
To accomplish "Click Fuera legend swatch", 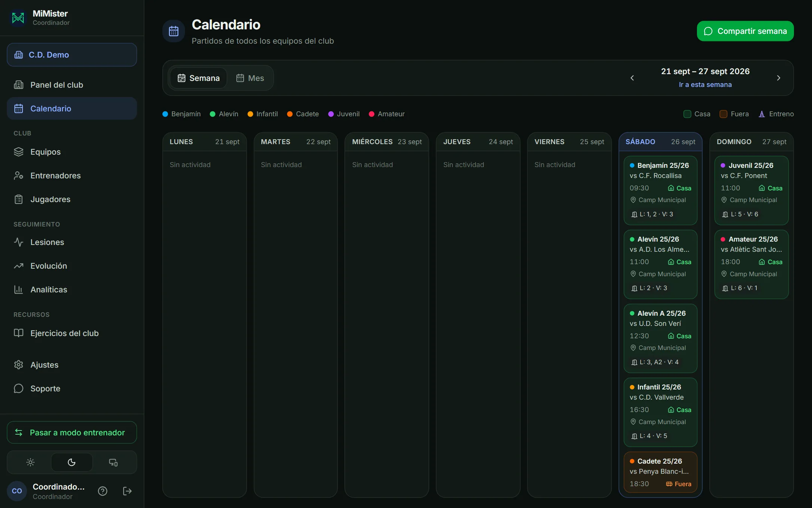I will pyautogui.click(x=723, y=114).
